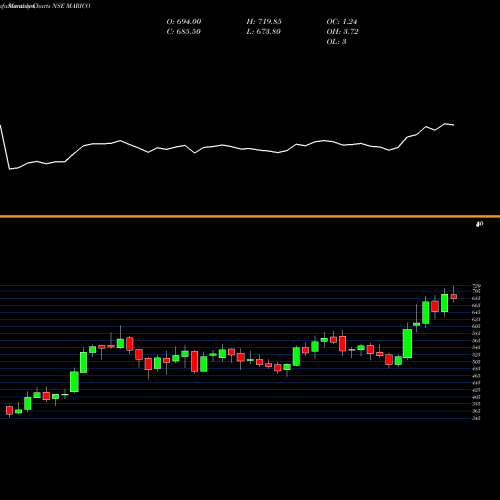Click the open price value O: 694.00
Image resolution: width=500 pixels, height=500 pixels.
[x=184, y=22]
